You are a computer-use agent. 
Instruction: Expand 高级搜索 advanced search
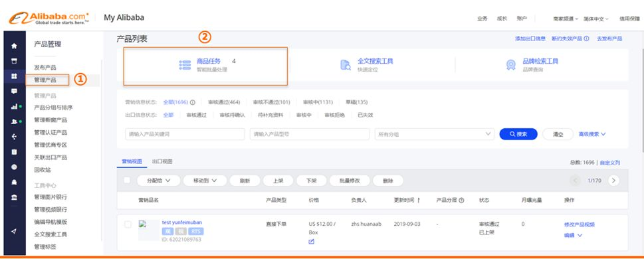[592, 134]
